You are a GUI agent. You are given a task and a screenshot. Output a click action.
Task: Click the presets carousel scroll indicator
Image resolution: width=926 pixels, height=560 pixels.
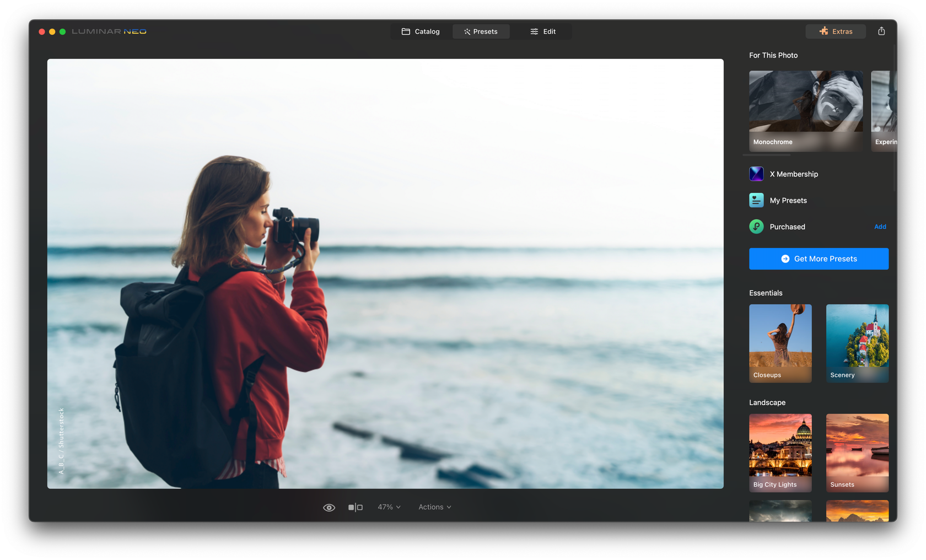coord(766,156)
